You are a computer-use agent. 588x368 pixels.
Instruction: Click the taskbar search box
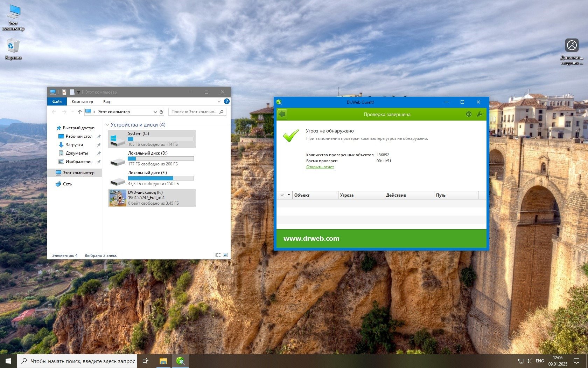tap(77, 361)
